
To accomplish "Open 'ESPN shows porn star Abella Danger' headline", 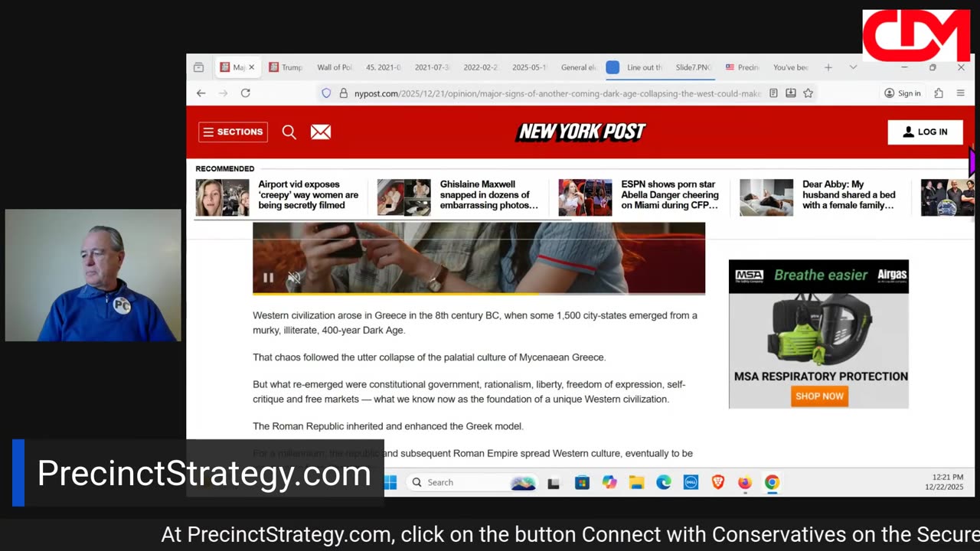I will click(670, 194).
